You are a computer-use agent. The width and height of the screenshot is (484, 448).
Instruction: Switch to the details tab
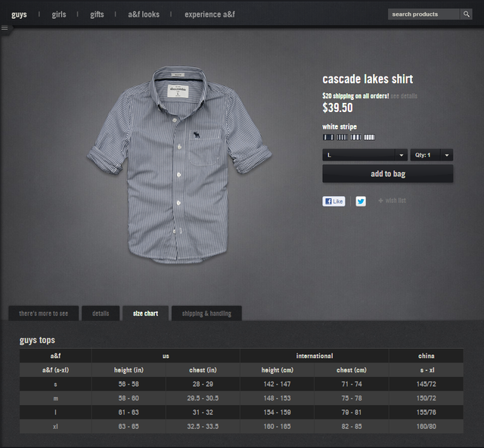pos(101,313)
